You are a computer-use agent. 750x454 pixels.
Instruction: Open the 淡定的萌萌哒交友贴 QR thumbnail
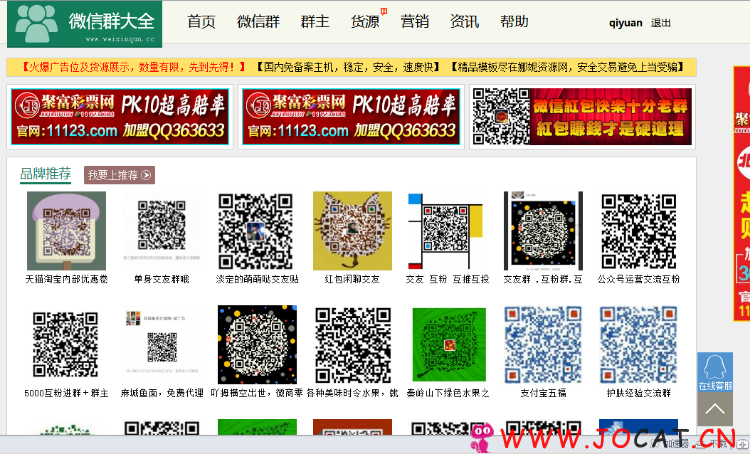pos(257,231)
